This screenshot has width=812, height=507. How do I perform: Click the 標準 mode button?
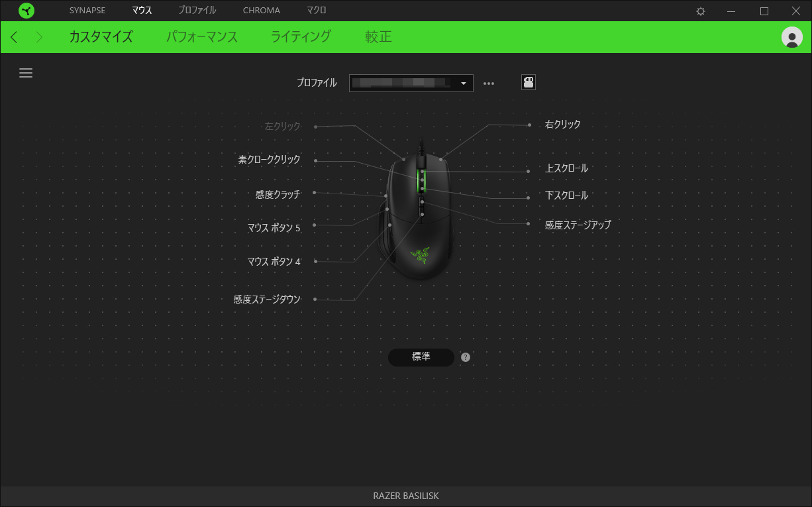(x=421, y=357)
